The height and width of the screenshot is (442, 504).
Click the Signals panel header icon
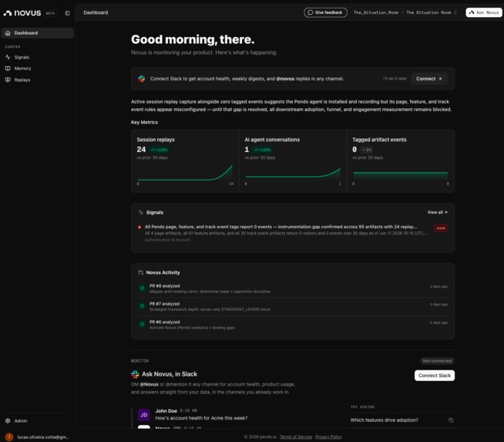(x=141, y=212)
